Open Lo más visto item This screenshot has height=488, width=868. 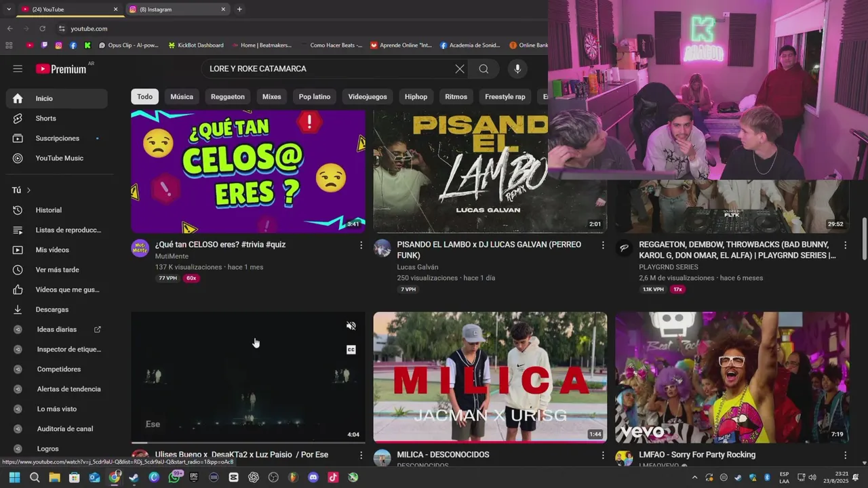57,409
